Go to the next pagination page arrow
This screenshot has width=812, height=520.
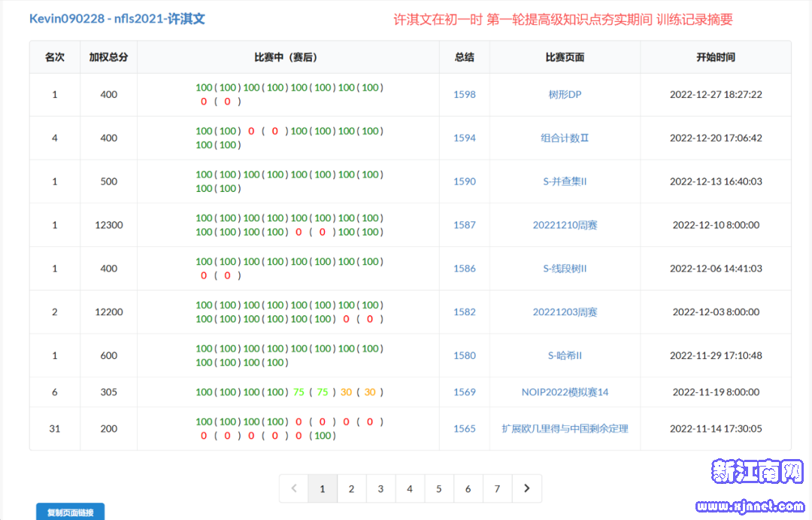[526, 488]
